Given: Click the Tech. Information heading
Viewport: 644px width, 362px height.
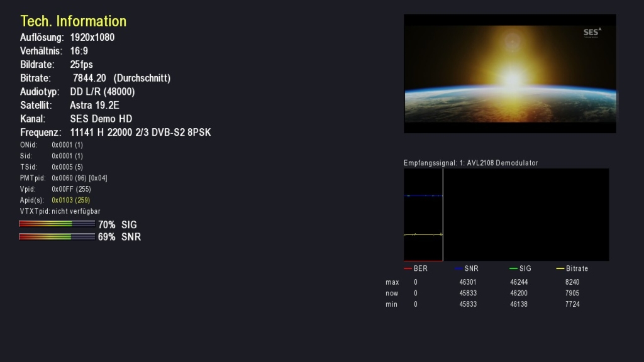Looking at the screenshot, I should tap(74, 21).
